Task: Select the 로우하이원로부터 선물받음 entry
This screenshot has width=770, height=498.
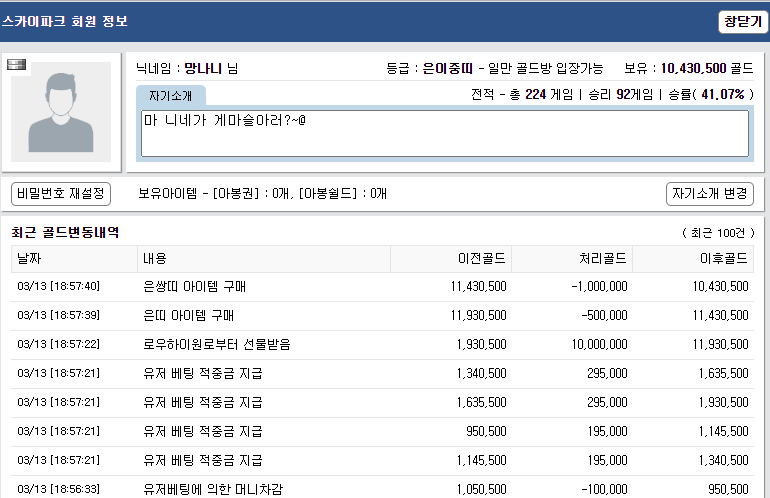Action: coord(217,344)
